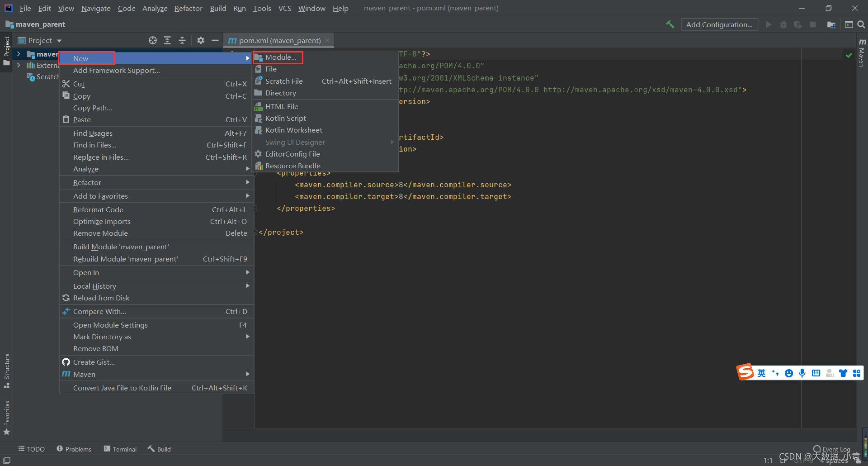This screenshot has width=868, height=466.
Task: Click the maven_parent breadcrumb in navigation bar
Action: (36, 24)
